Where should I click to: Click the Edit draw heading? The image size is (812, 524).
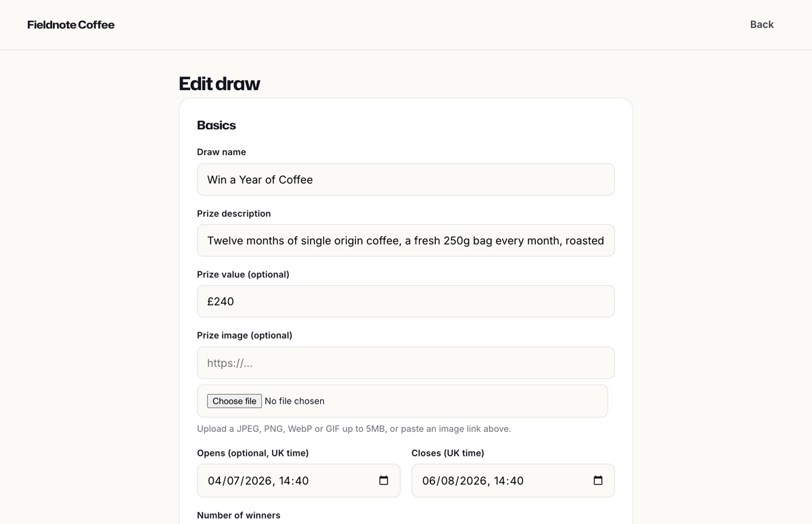219,83
